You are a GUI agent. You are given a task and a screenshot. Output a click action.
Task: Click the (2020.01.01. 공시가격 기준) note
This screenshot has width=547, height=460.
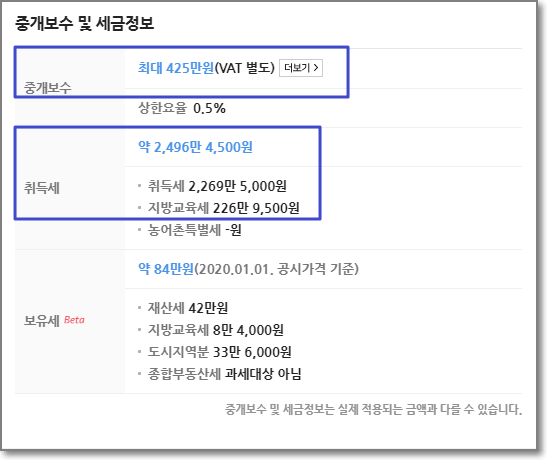276,269
